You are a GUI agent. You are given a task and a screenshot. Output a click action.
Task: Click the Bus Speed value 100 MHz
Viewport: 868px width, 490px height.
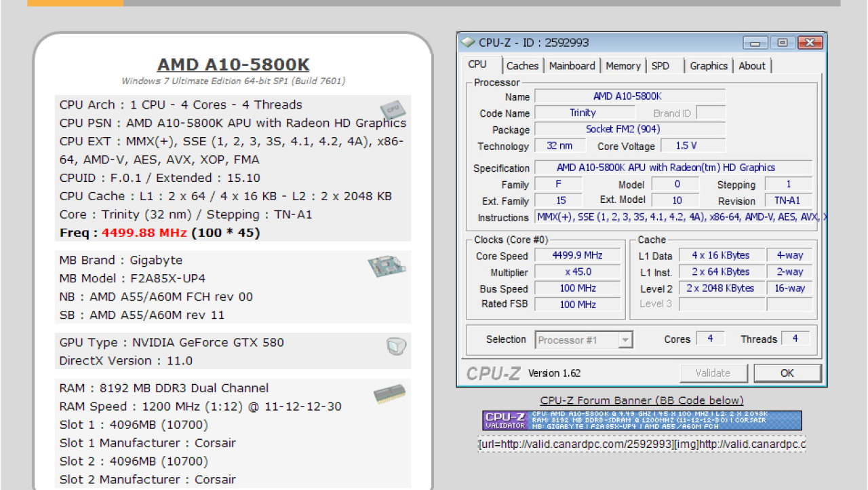(x=577, y=288)
